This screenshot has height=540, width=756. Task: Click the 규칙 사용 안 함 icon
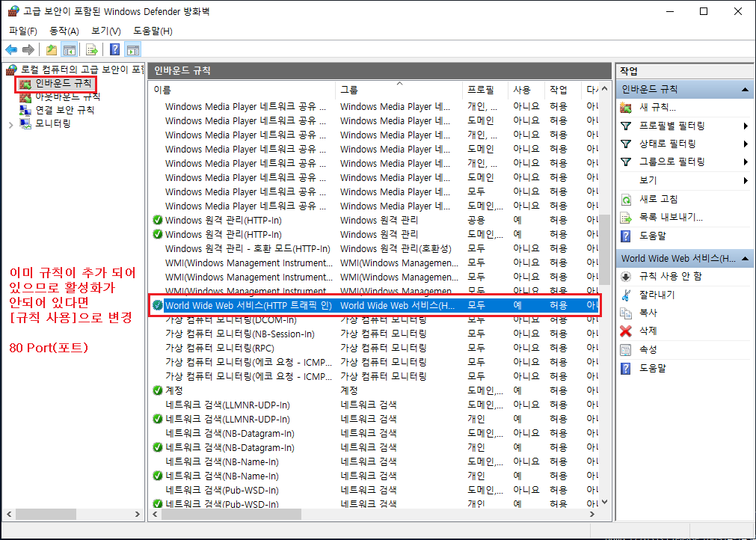[626, 276]
